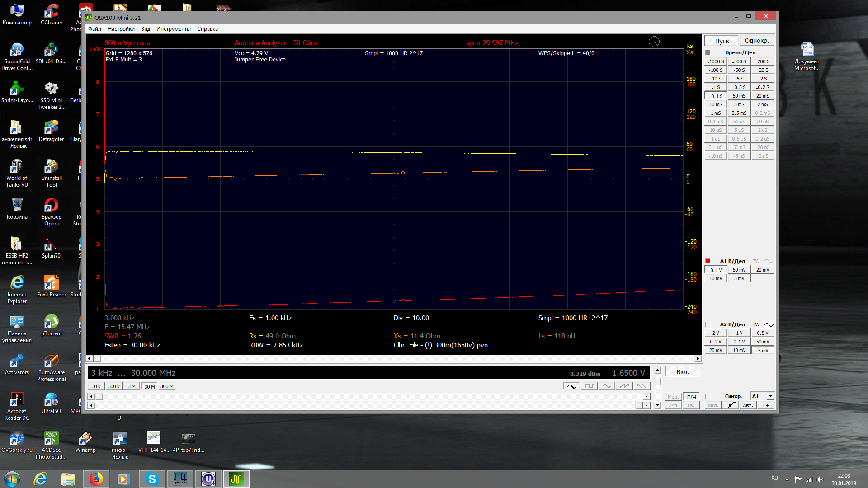Click the trigger edge slope icon
The height and width of the screenshot is (488, 868).
click(x=731, y=405)
